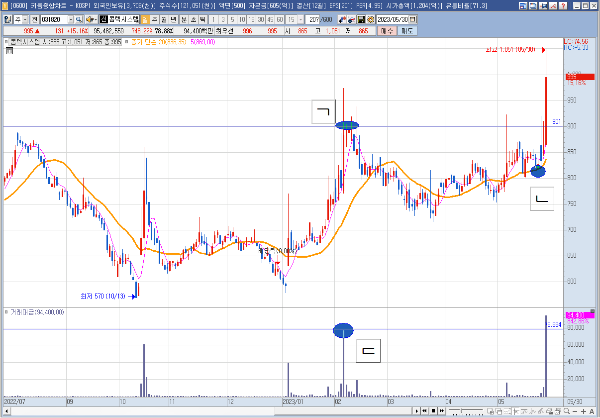Click the stop button in bottom playback bar
The width and height of the screenshot is (600, 418).
433,411
